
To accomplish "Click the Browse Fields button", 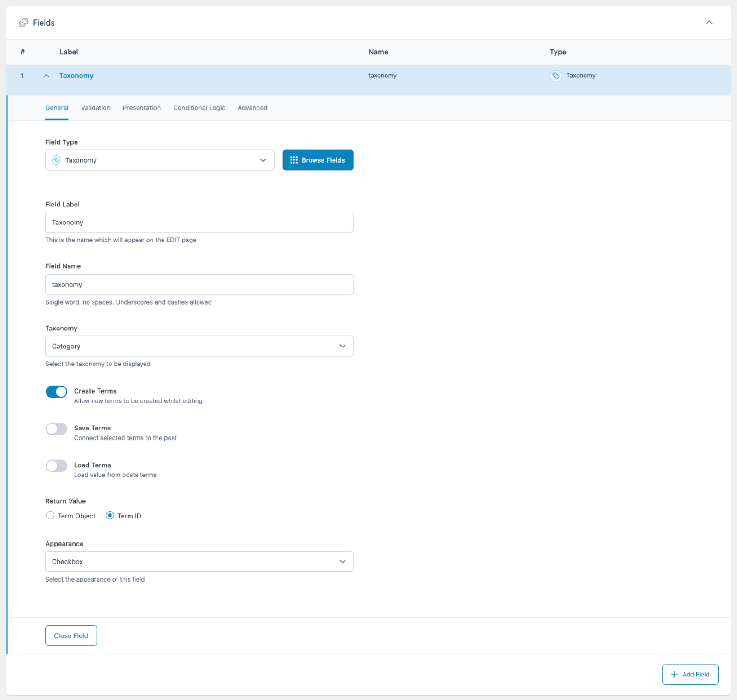I will 318,160.
